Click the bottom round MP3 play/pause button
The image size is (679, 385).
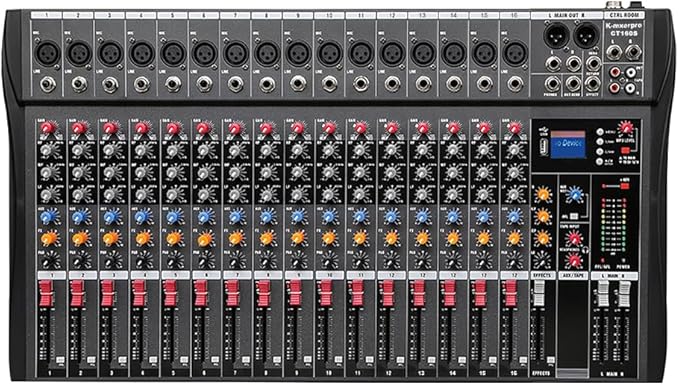tap(600, 162)
